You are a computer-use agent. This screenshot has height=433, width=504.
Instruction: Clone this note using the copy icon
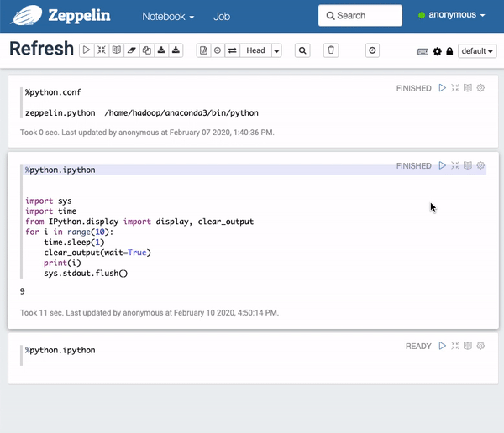pos(146,50)
